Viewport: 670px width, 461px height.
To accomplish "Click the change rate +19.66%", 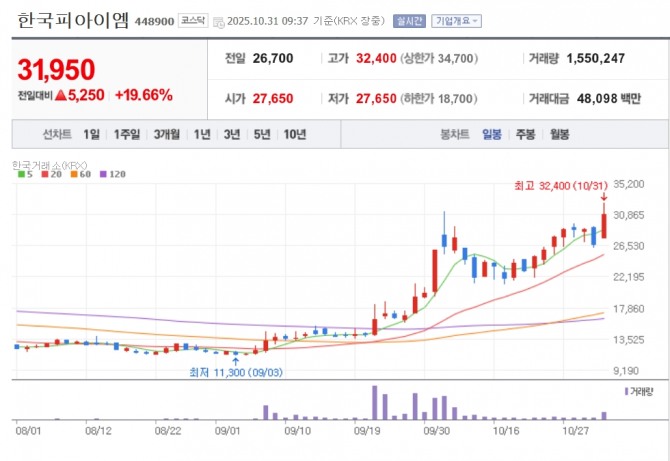I will [x=144, y=95].
